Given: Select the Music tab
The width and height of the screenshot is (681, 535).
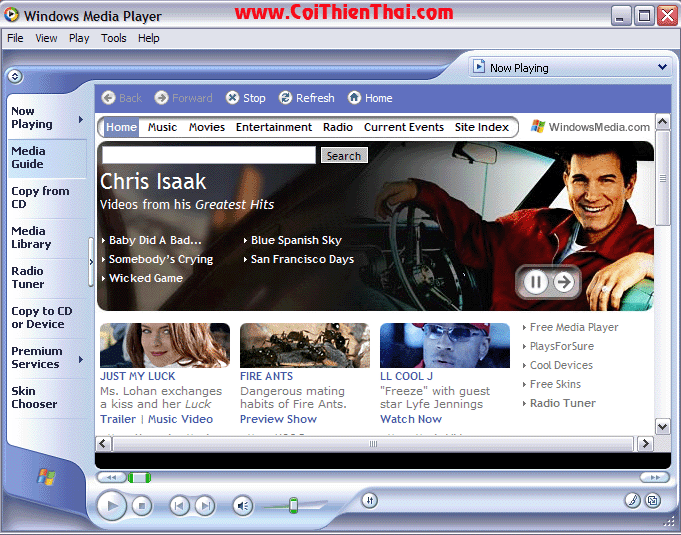Looking at the screenshot, I should click(162, 127).
